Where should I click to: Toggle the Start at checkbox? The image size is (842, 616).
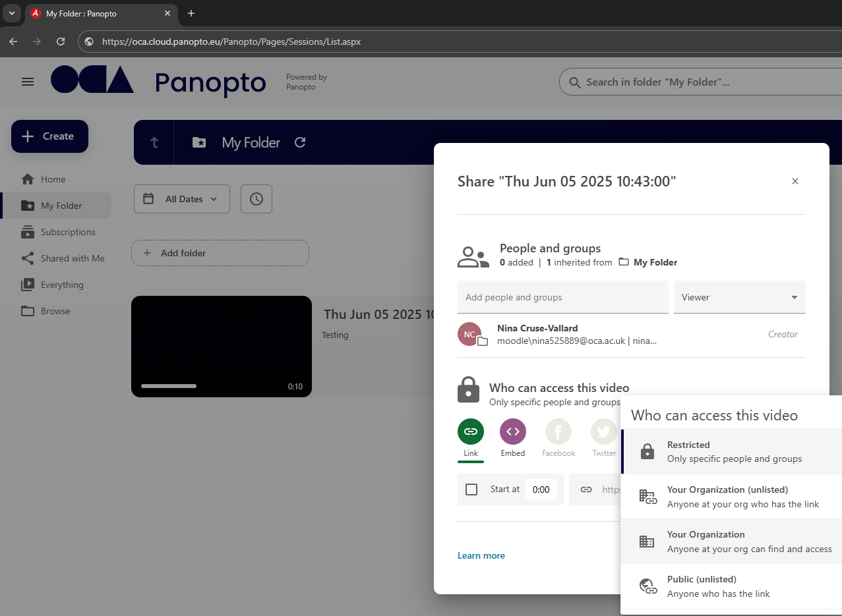coord(471,490)
